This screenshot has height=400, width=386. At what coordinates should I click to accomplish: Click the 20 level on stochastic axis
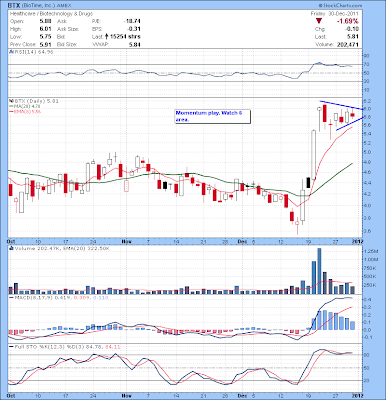(367, 380)
